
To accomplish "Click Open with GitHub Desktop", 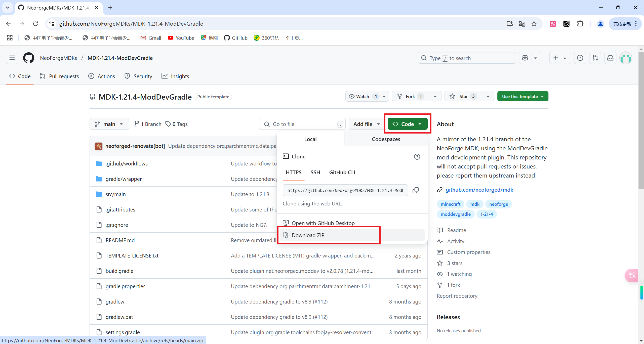I will pos(323,223).
